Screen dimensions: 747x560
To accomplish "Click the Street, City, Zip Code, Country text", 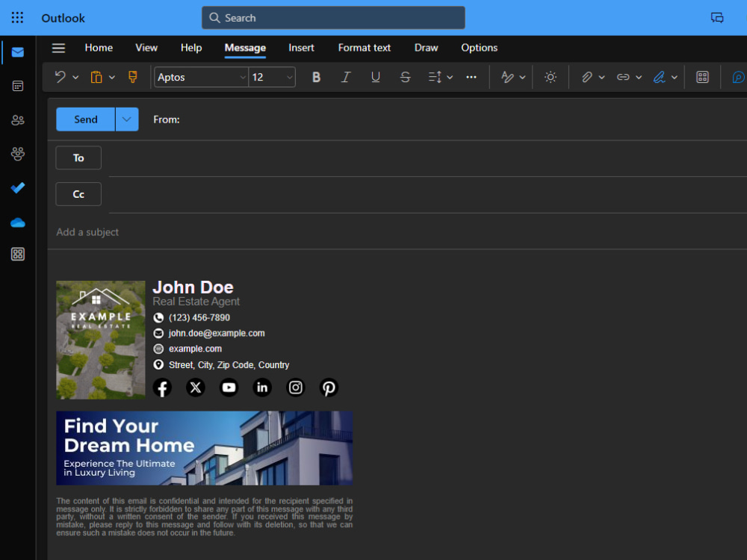I will point(229,365).
